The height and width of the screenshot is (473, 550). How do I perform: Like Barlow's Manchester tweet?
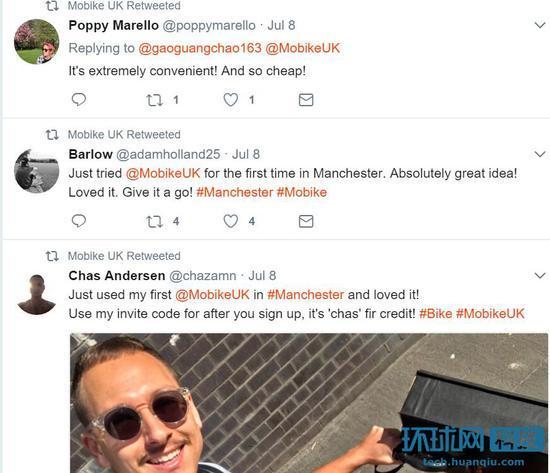point(231,221)
